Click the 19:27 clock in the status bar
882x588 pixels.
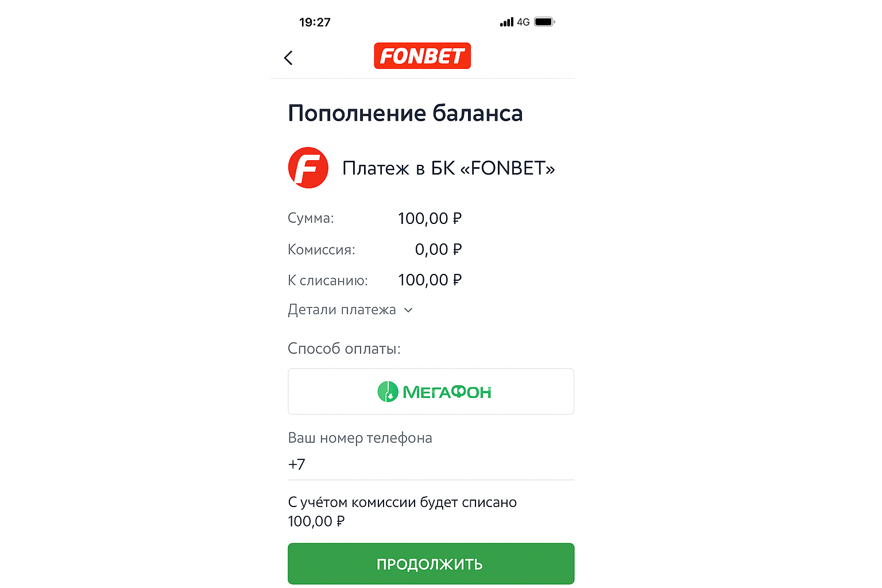point(315,22)
